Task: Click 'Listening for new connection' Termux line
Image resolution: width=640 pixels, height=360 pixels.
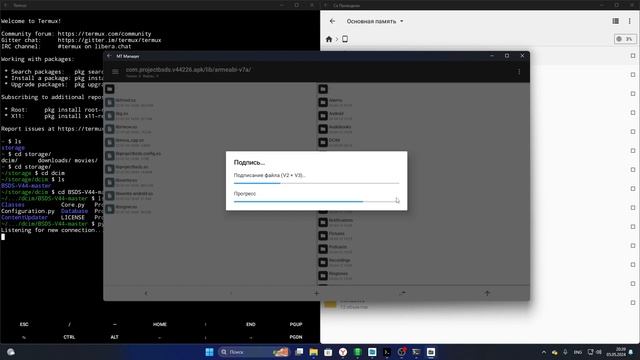Action: coord(51,230)
